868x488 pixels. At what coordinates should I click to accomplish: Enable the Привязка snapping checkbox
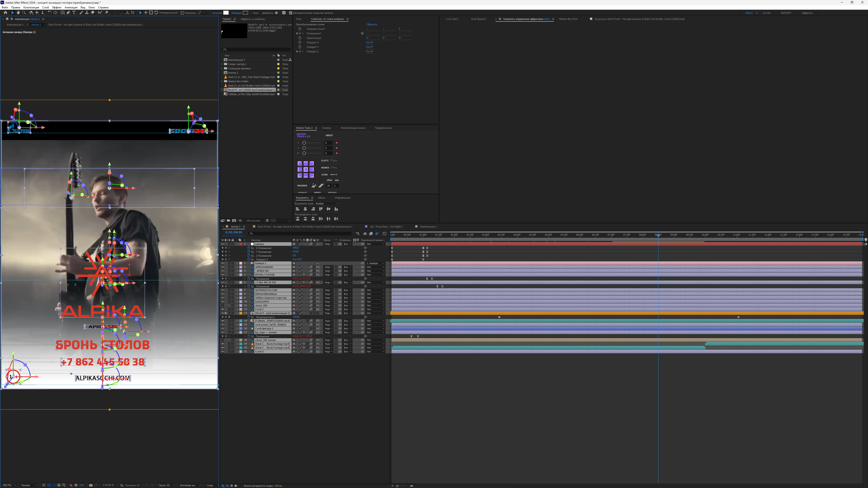coord(182,13)
